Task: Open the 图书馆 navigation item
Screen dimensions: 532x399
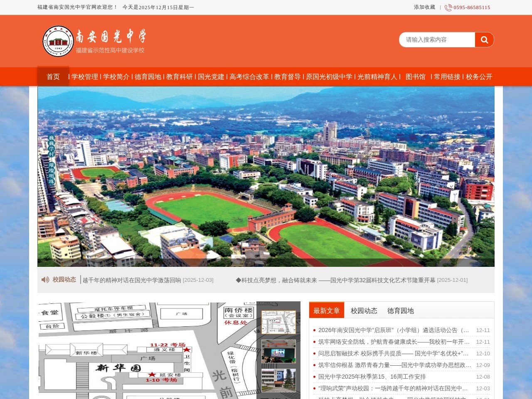Action: coord(416,77)
